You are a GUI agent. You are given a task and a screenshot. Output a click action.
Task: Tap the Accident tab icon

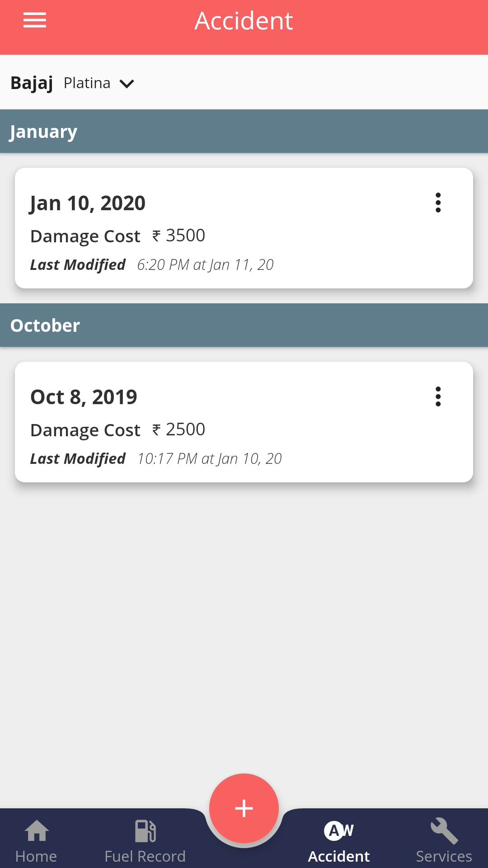[339, 831]
